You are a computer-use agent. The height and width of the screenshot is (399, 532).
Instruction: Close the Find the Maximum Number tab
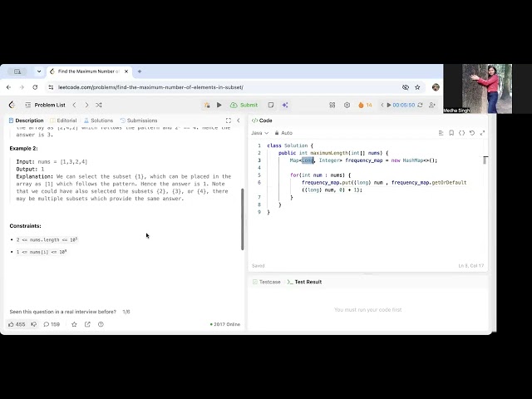pos(126,71)
